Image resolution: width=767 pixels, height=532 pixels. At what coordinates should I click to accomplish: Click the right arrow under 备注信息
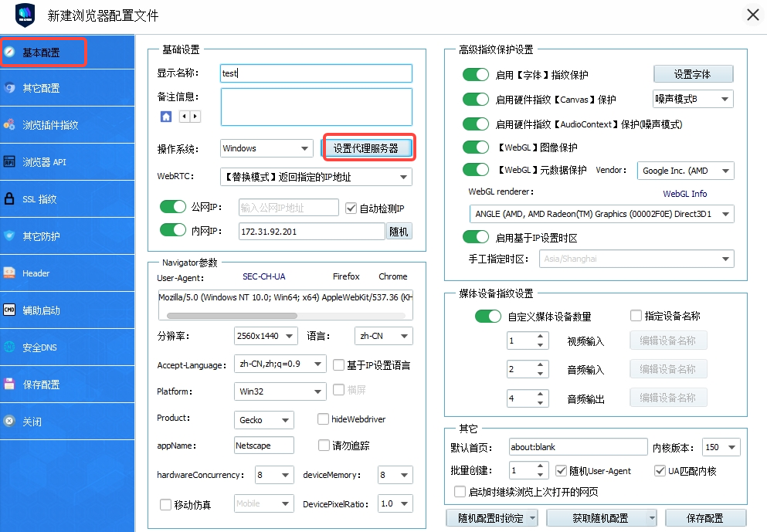(x=195, y=117)
